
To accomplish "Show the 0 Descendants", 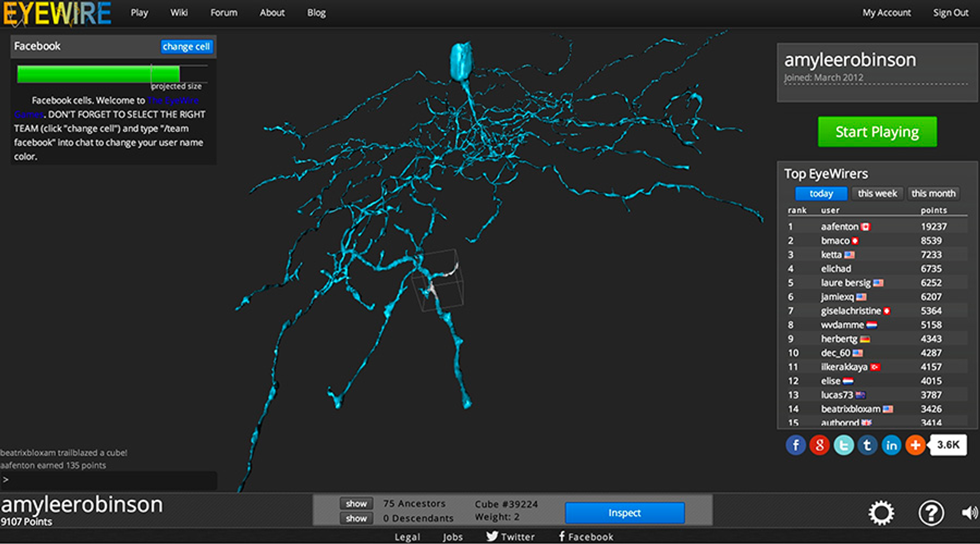I will tap(356, 518).
